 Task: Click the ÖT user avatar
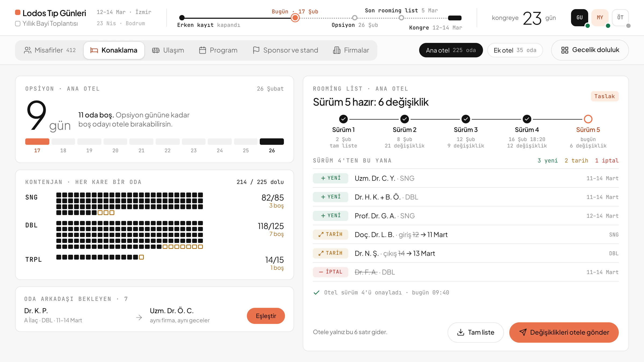(620, 17)
